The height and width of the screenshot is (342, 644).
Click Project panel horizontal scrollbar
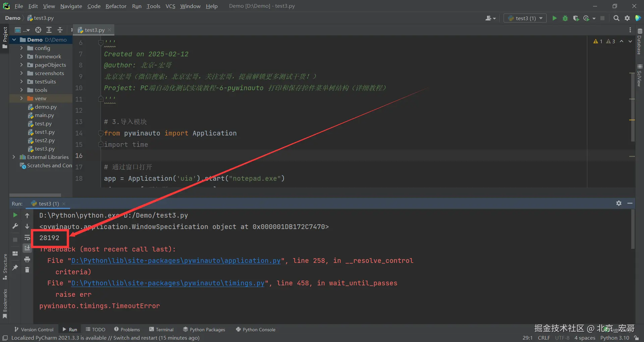click(35, 195)
